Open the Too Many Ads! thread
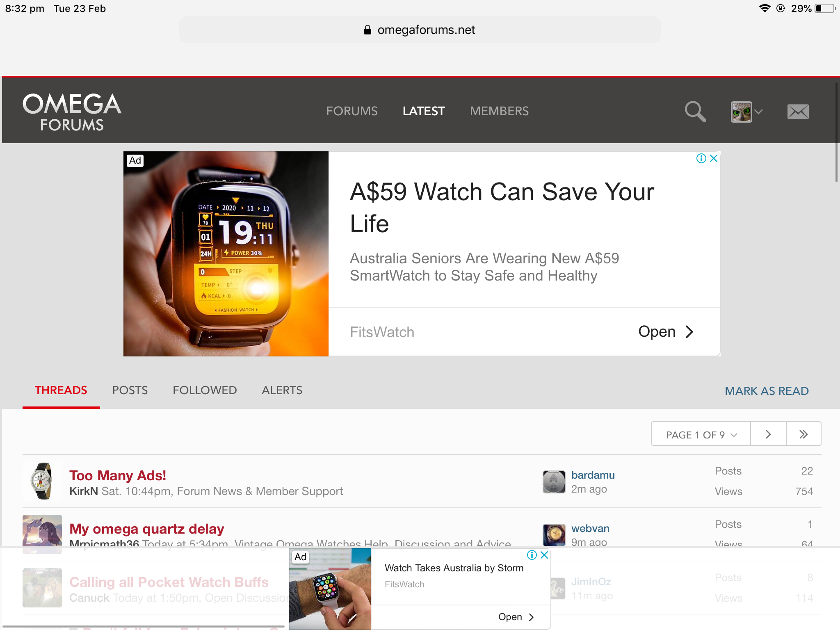840x630 pixels. pyautogui.click(x=118, y=475)
